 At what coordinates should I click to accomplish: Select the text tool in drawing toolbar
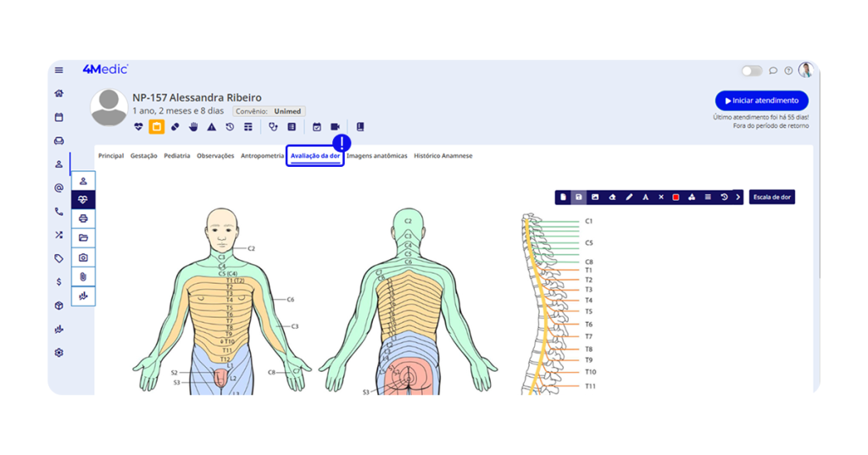[x=645, y=197]
